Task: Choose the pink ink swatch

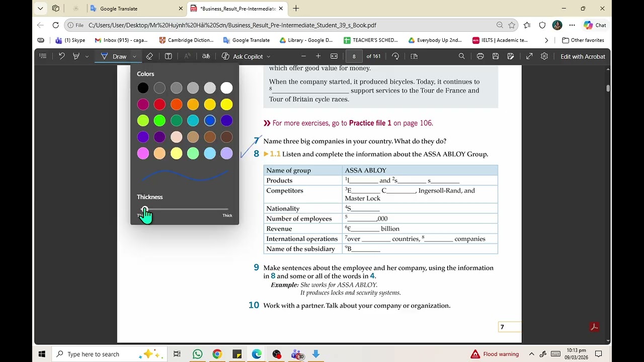Action: pos(143,153)
